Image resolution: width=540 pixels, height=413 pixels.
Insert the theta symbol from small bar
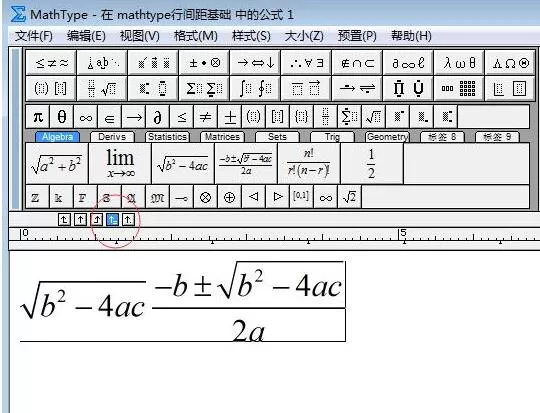click(62, 117)
